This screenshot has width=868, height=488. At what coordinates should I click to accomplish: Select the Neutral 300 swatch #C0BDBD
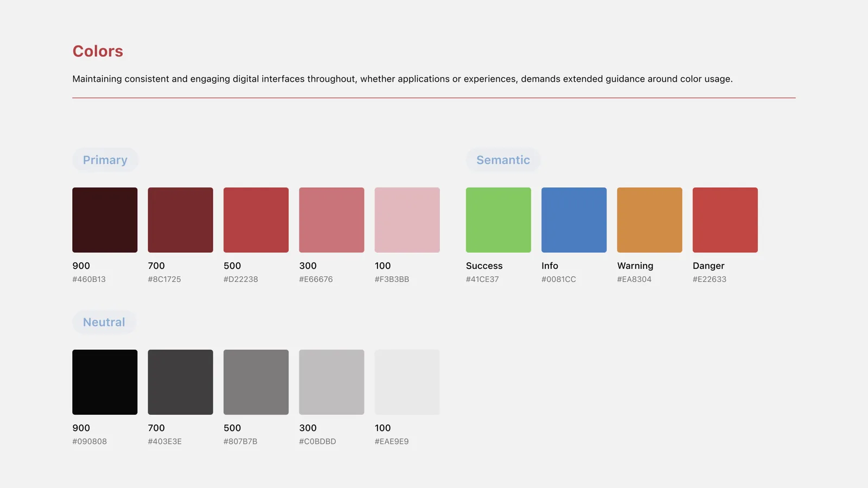[x=331, y=382]
